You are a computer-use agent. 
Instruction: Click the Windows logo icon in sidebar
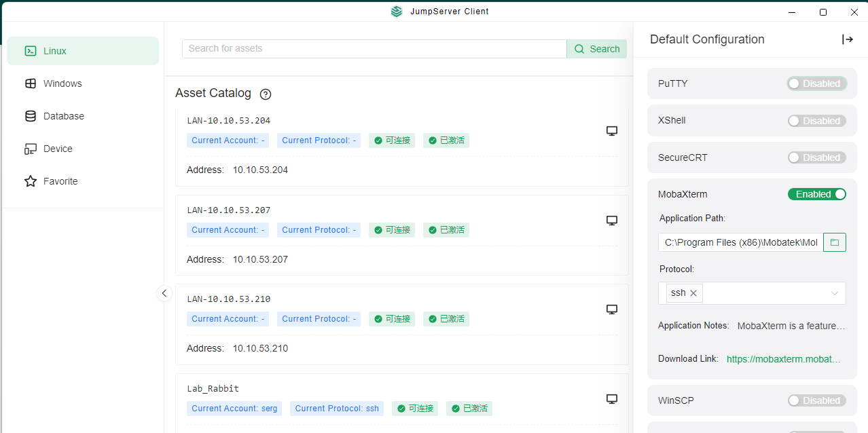pos(31,83)
